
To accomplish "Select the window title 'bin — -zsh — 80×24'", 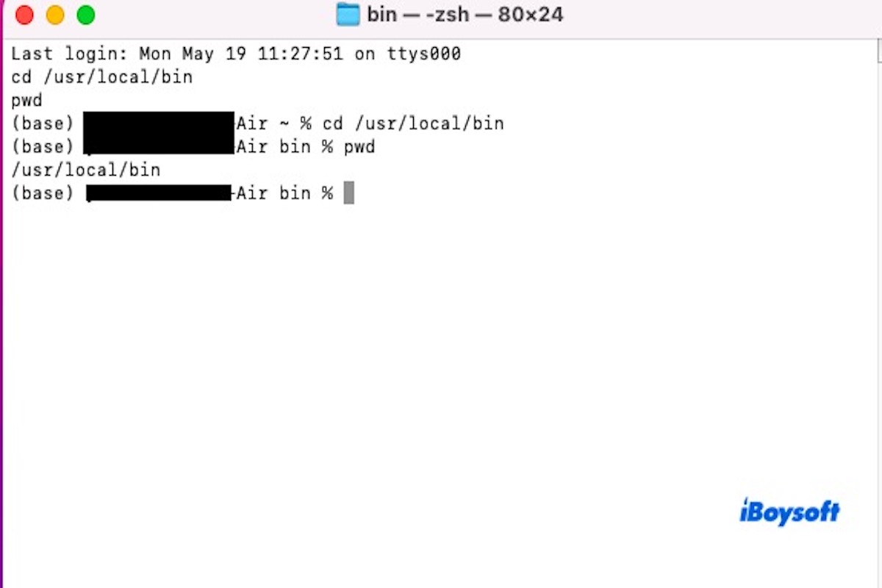I will (465, 15).
